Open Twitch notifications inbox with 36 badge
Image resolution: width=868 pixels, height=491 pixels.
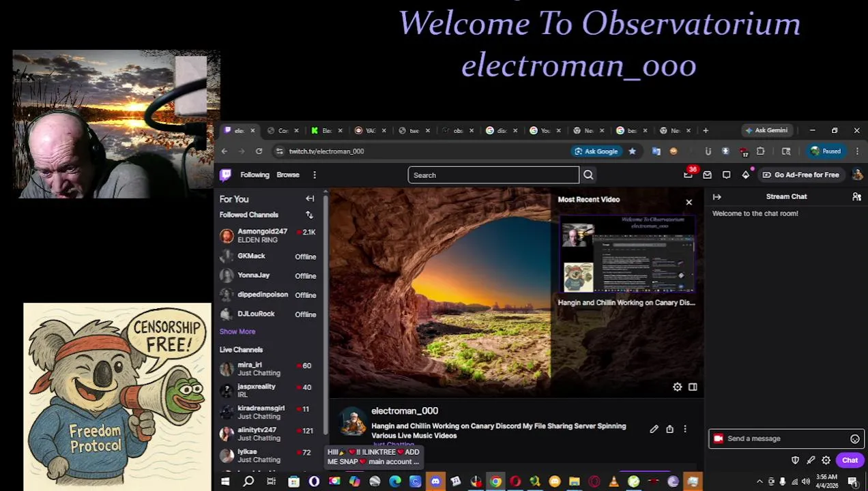(x=689, y=175)
